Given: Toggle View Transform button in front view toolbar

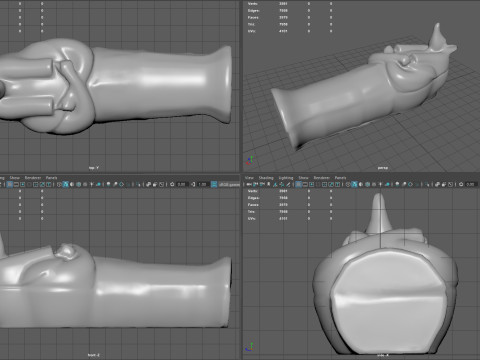Looking at the screenshot, I should tap(214, 184).
